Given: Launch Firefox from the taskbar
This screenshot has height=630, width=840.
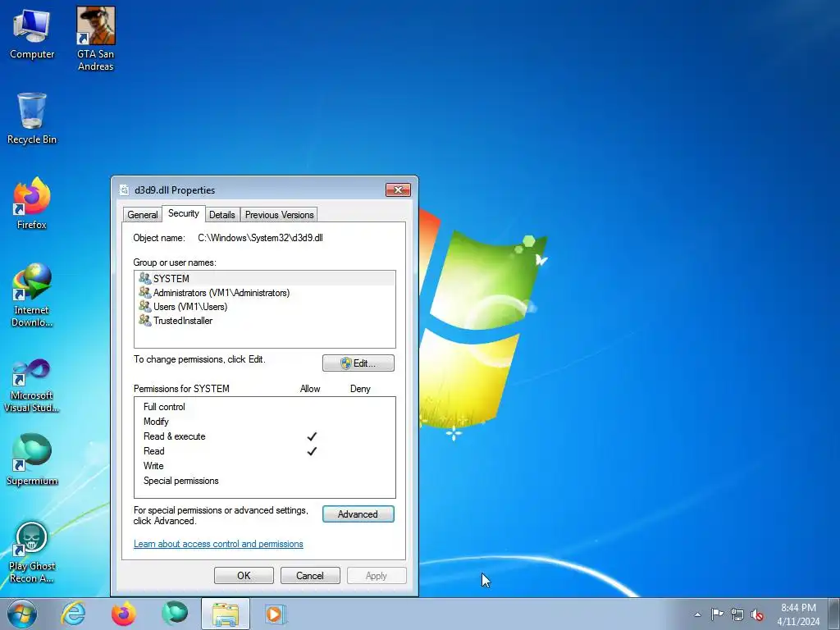Looking at the screenshot, I should [x=123, y=614].
